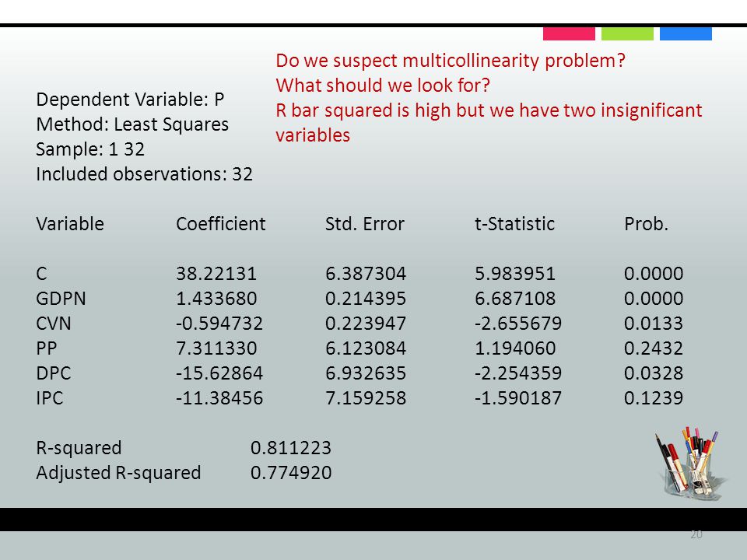Click the 't-Statistic' column header
The height and width of the screenshot is (560, 747).
514,224
